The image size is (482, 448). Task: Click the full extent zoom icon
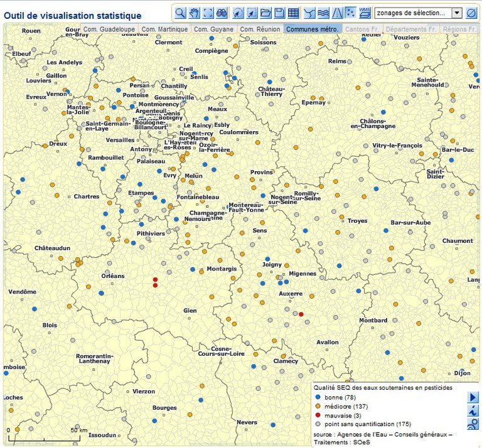pyautogui.click(x=208, y=13)
